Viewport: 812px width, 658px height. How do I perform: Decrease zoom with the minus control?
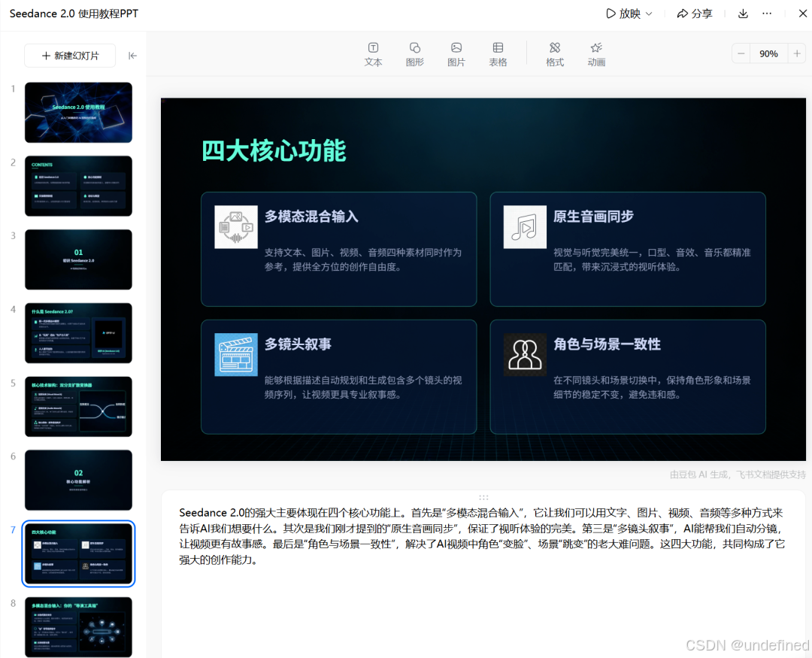point(740,53)
